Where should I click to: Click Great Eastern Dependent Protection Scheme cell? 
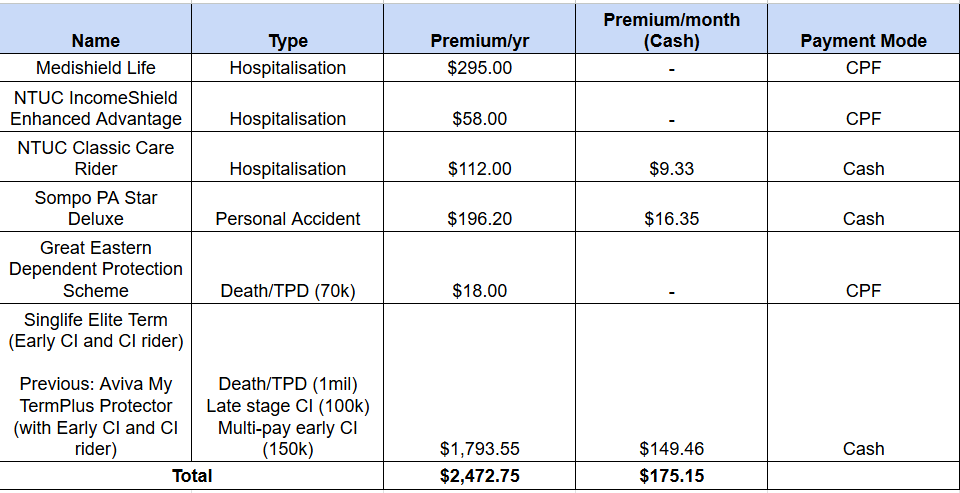[x=96, y=268]
